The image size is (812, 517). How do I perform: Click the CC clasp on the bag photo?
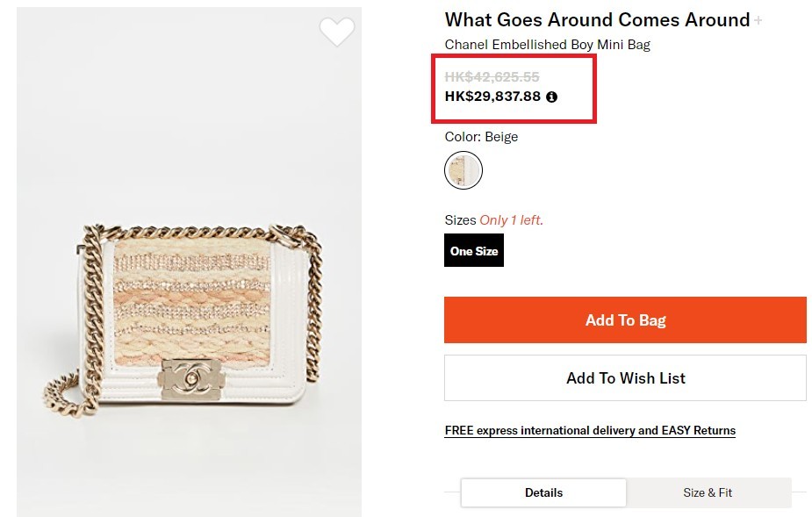[189, 377]
